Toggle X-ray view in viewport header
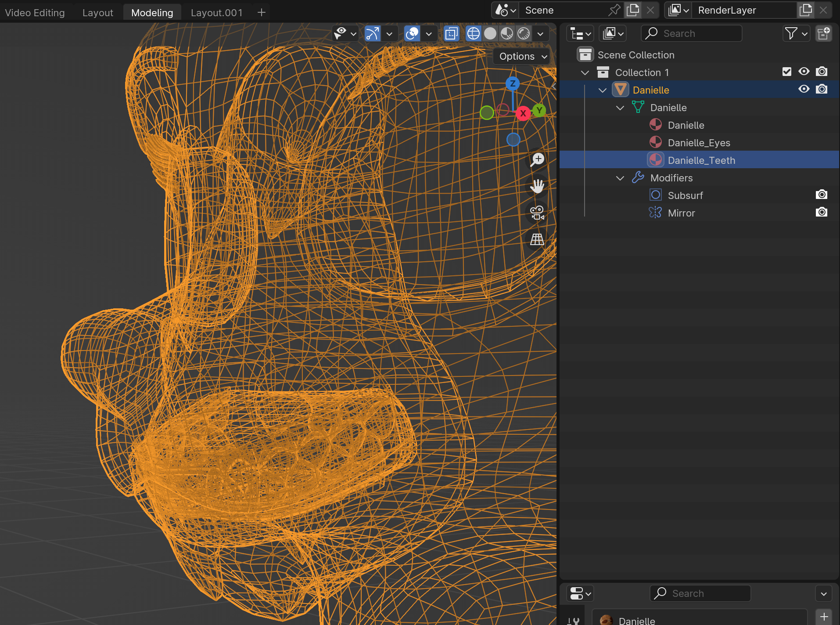 pyautogui.click(x=451, y=34)
